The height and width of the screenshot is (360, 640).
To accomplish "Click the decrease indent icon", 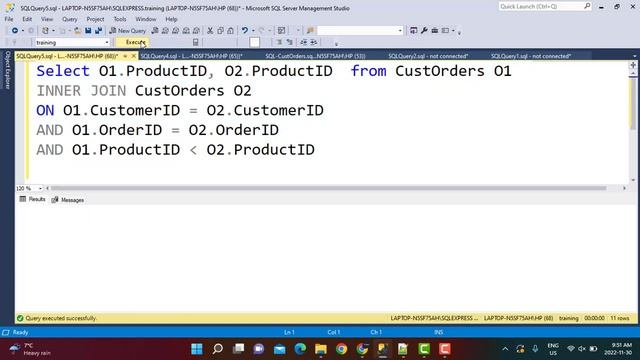I will click(x=304, y=42).
